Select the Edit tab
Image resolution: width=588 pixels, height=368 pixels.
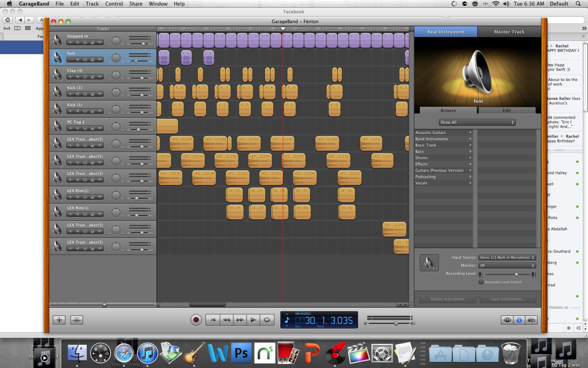point(507,110)
